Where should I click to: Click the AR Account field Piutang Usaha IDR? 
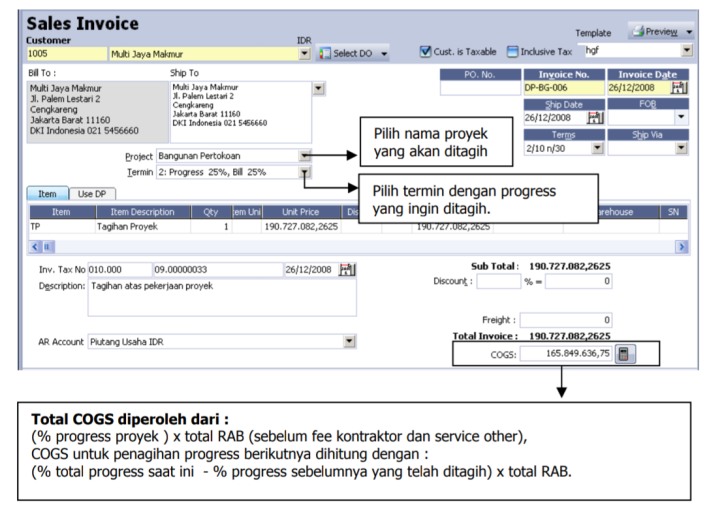216,342
